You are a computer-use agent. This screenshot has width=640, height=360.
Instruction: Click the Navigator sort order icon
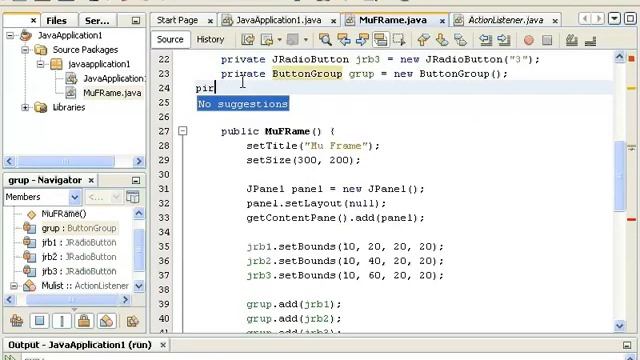coord(133,321)
